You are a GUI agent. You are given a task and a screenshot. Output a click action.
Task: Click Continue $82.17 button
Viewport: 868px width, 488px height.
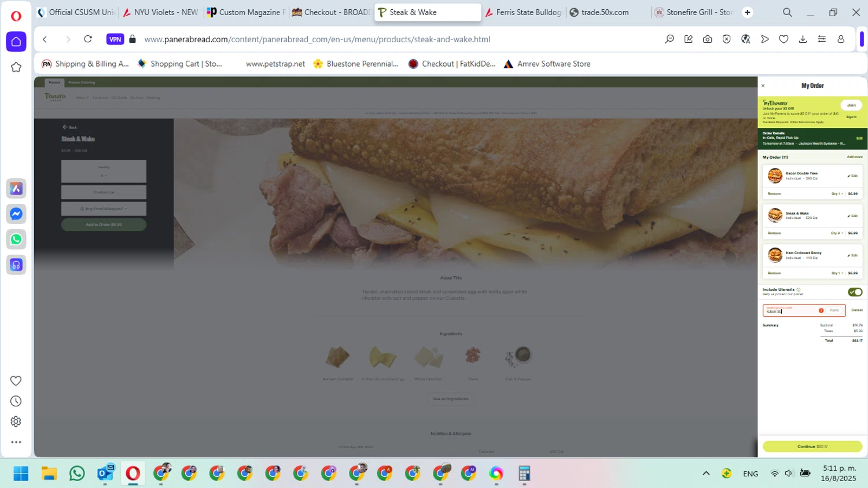(x=812, y=446)
